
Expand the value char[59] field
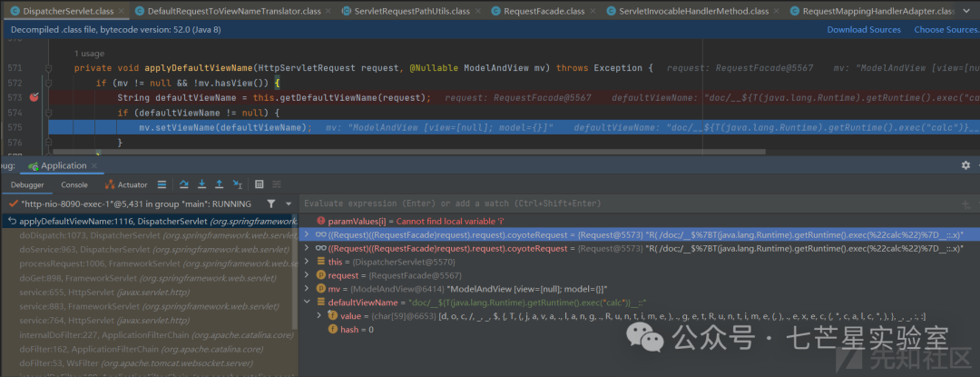point(319,316)
